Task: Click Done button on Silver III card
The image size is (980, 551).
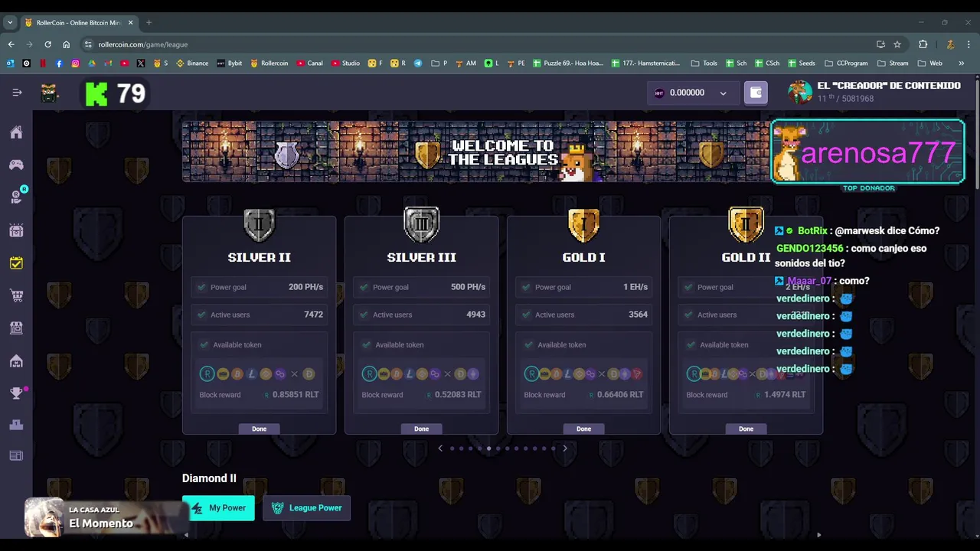Action: point(421,429)
